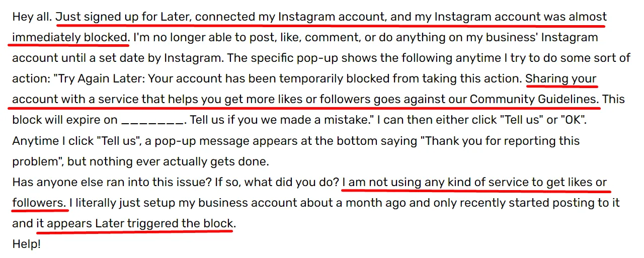Click the underlined word "followers." on the left
This screenshot has width=644, height=258.
tap(39, 204)
